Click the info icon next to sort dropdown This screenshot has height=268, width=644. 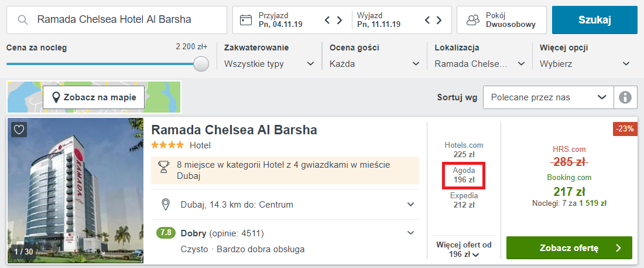click(x=625, y=97)
